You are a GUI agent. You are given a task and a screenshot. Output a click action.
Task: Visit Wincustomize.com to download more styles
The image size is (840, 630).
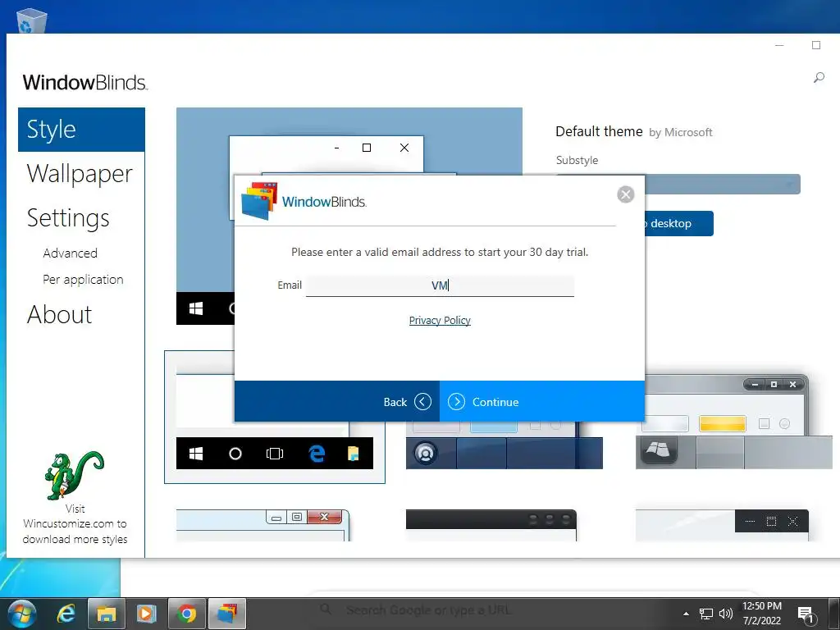(75, 524)
